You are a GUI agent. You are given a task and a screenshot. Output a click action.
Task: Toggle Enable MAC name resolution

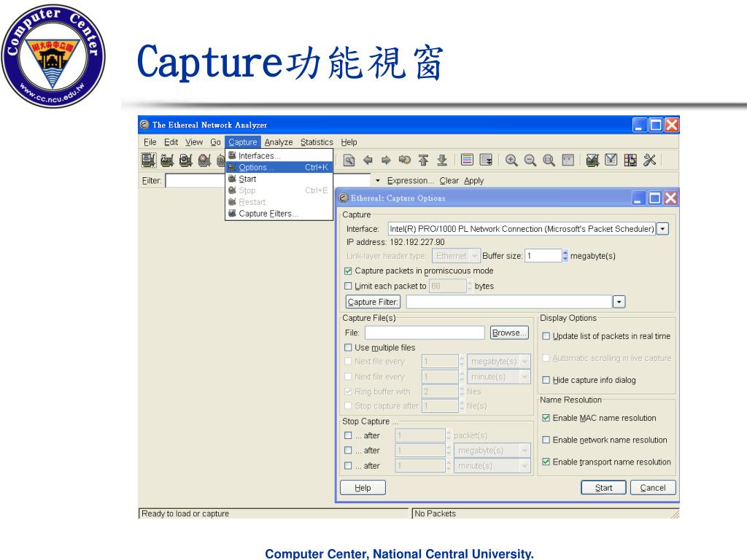coord(546,418)
